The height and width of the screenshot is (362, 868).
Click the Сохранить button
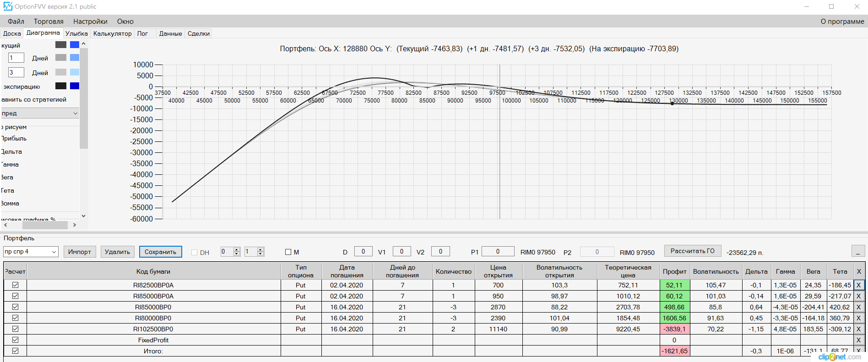coord(160,252)
